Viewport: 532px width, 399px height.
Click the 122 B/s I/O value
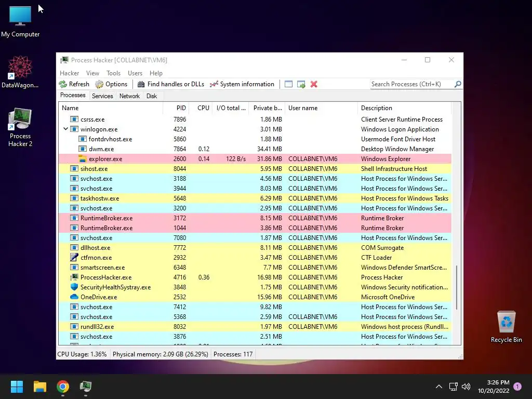pos(236,159)
